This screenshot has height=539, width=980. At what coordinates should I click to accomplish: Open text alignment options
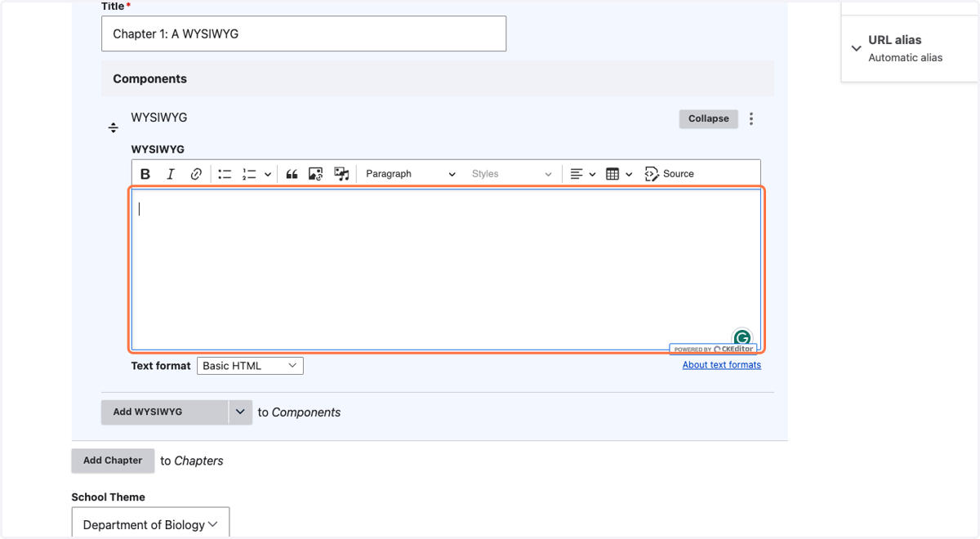click(582, 174)
